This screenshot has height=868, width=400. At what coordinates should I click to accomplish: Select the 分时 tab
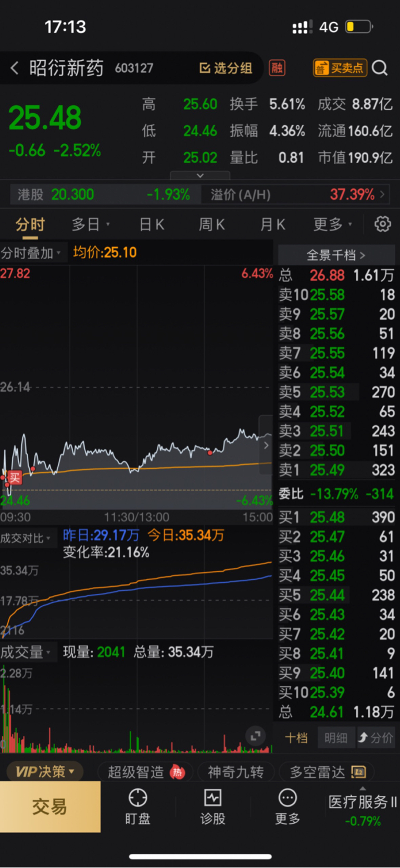(x=30, y=225)
